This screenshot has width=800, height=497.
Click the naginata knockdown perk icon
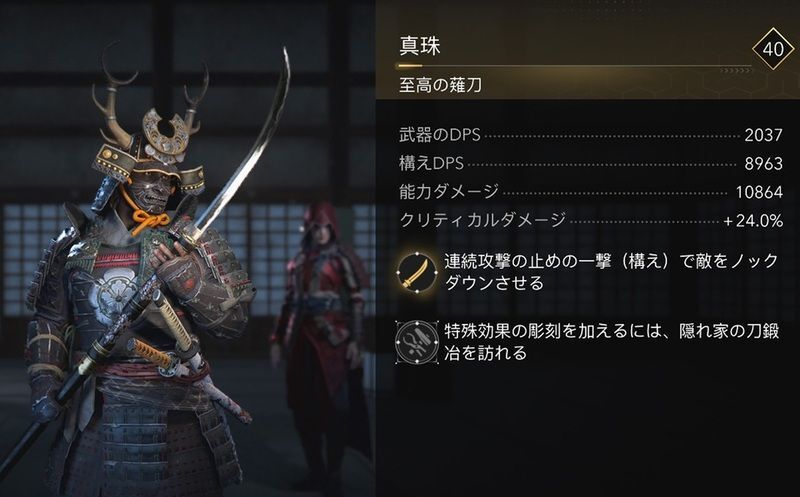tap(417, 272)
